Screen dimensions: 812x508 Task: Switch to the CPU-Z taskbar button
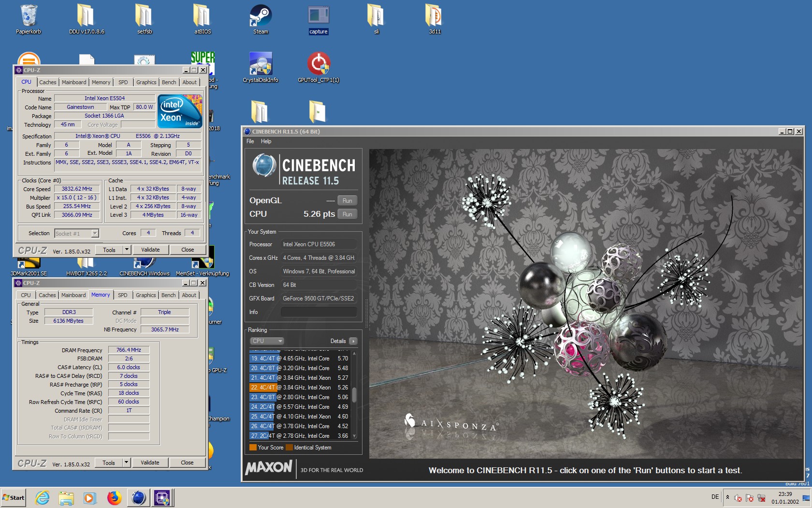(x=162, y=497)
